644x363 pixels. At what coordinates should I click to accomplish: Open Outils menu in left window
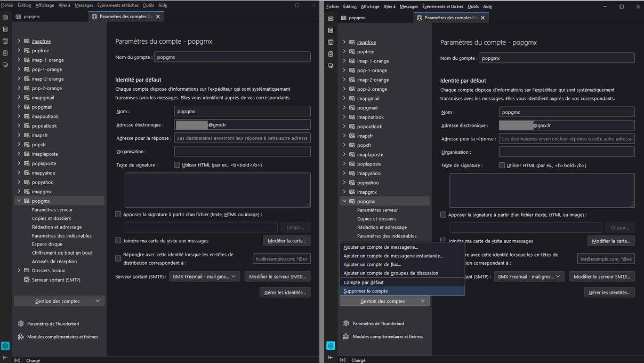click(149, 5)
